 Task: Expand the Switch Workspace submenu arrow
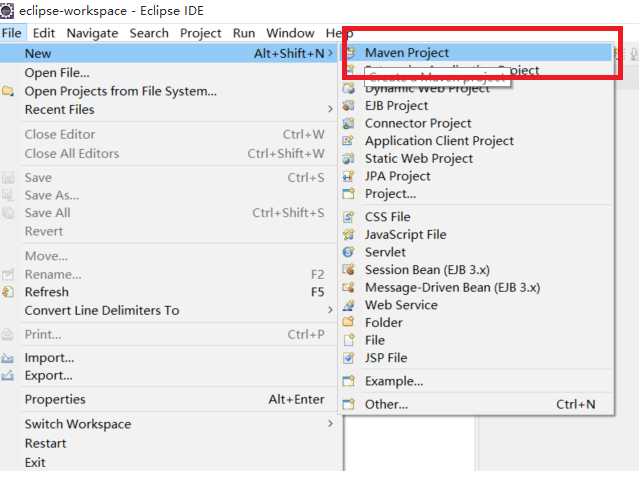pos(330,424)
